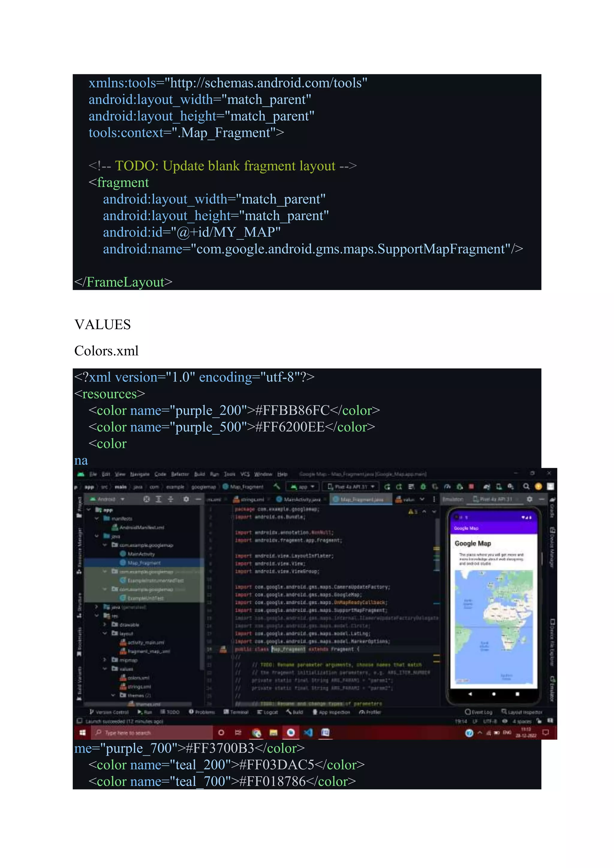The width and height of the screenshot is (614, 868).
Task: Open the VCS menu
Action: (245, 474)
